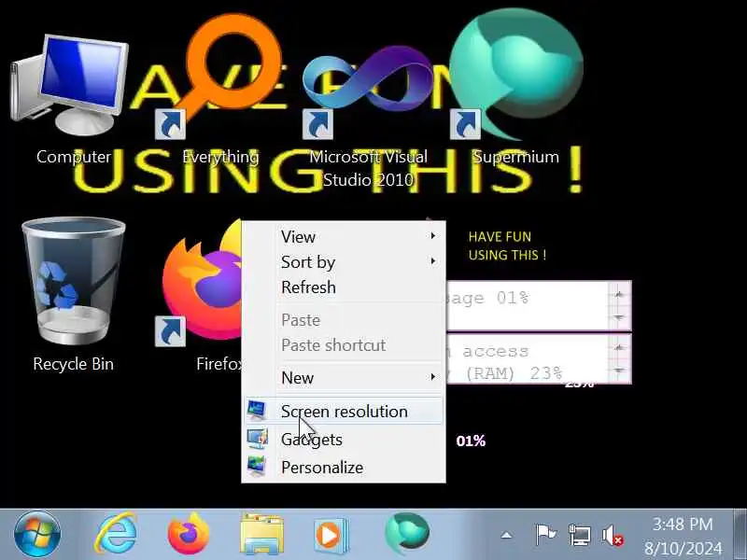Choose Personalize in the context menu
The width and height of the screenshot is (747, 560).
pyautogui.click(x=344, y=468)
